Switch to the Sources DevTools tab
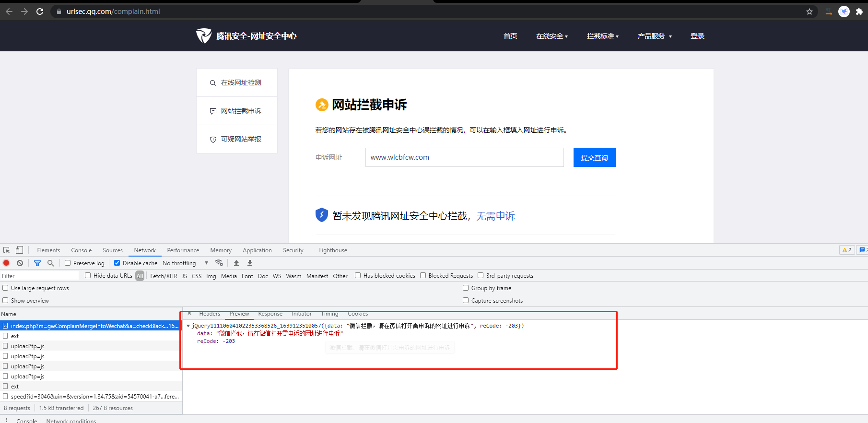The width and height of the screenshot is (868, 423). click(x=113, y=250)
